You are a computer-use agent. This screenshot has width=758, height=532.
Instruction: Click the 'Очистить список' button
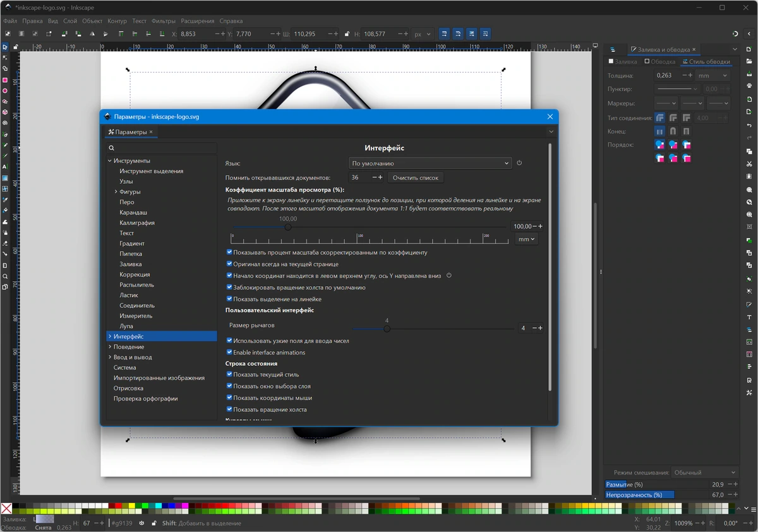tap(415, 178)
